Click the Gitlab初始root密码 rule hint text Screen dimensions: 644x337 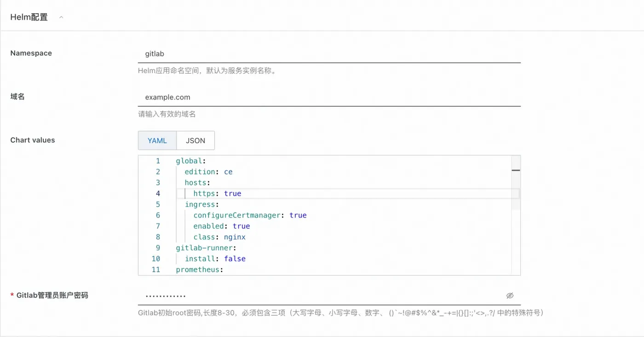pyautogui.click(x=341, y=313)
